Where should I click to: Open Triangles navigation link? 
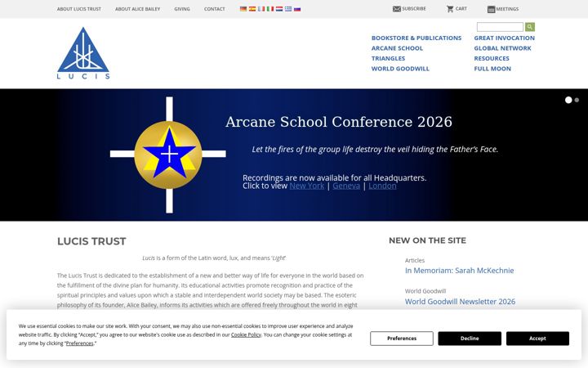(x=388, y=58)
